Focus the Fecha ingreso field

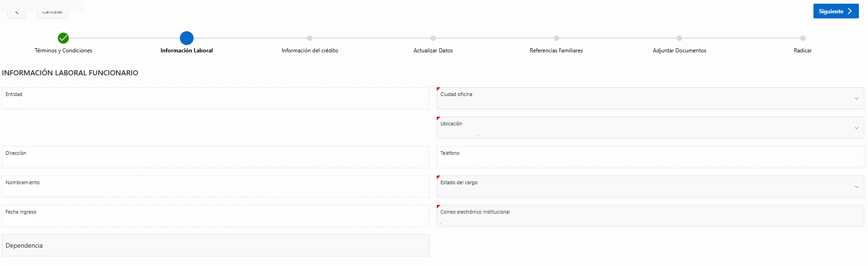point(216,216)
